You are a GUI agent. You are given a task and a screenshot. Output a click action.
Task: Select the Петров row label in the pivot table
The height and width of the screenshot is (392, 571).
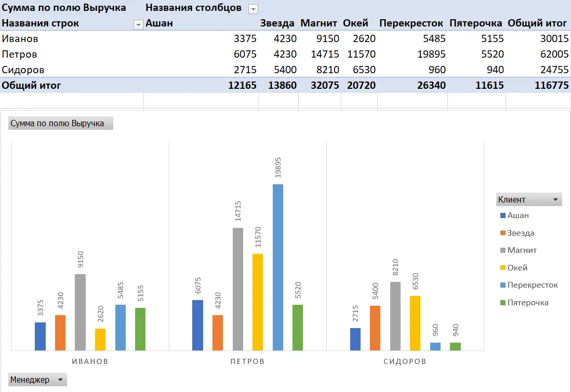[19, 54]
